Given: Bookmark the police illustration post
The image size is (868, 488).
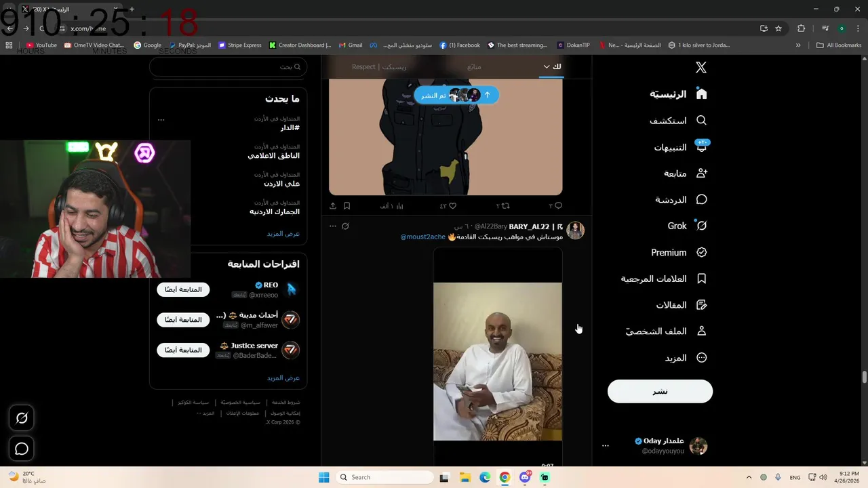Looking at the screenshot, I should pyautogui.click(x=347, y=205).
